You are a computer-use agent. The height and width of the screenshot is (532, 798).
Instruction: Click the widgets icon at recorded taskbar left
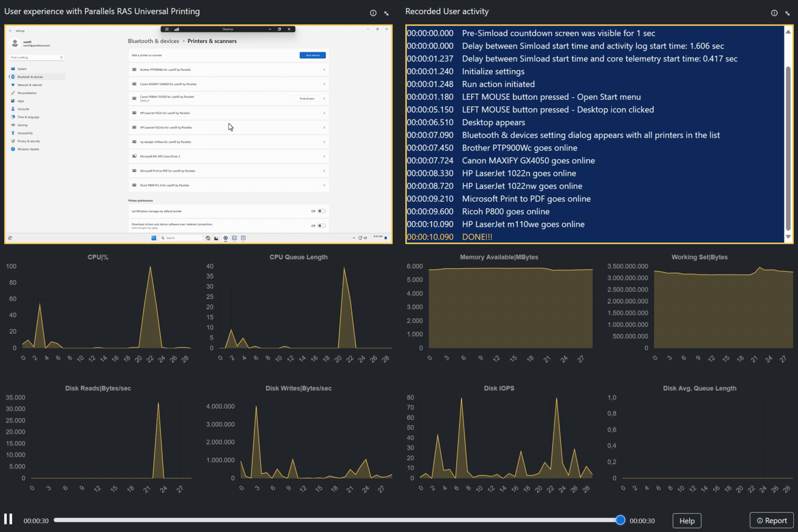[x=10, y=238]
